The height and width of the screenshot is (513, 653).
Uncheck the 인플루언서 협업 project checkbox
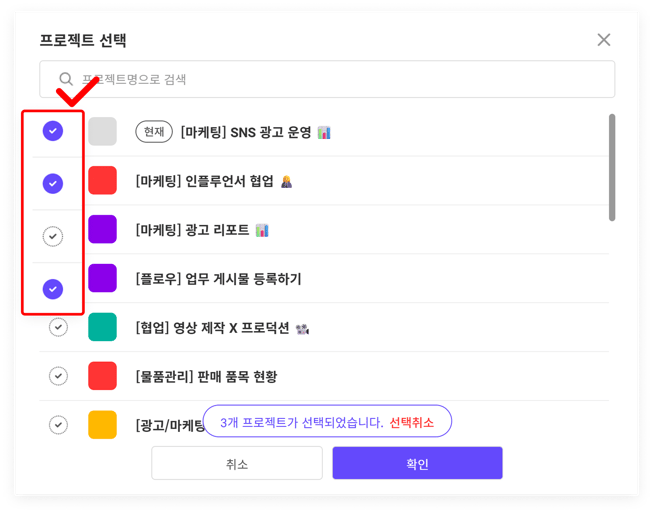point(53,183)
